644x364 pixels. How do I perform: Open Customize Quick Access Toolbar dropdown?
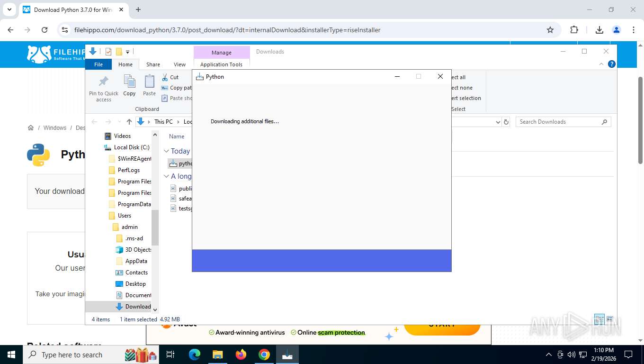coord(127,52)
